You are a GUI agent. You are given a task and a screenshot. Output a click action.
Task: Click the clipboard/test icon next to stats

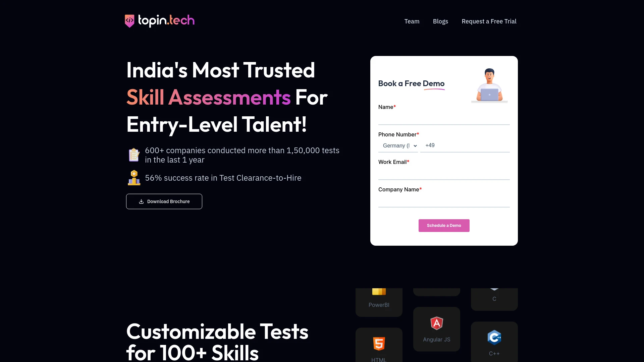pyautogui.click(x=133, y=155)
